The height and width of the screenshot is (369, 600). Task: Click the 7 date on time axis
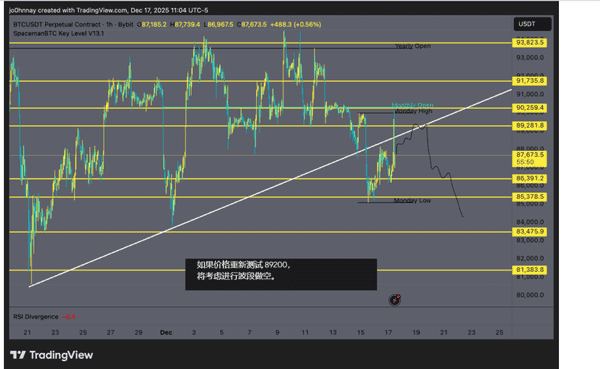[x=249, y=333]
